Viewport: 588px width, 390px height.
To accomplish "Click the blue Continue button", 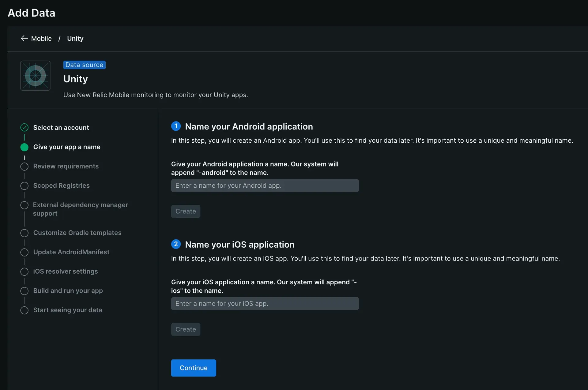I will 194,368.
